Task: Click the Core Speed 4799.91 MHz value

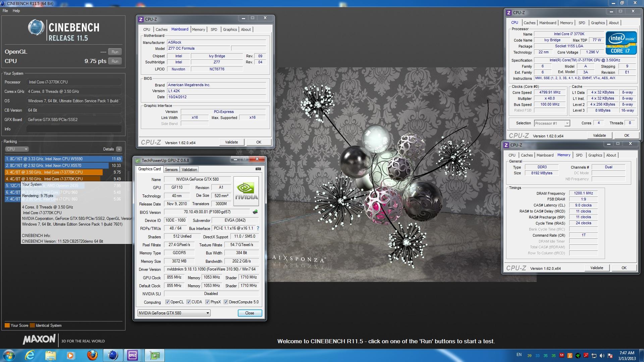Action: click(550, 93)
